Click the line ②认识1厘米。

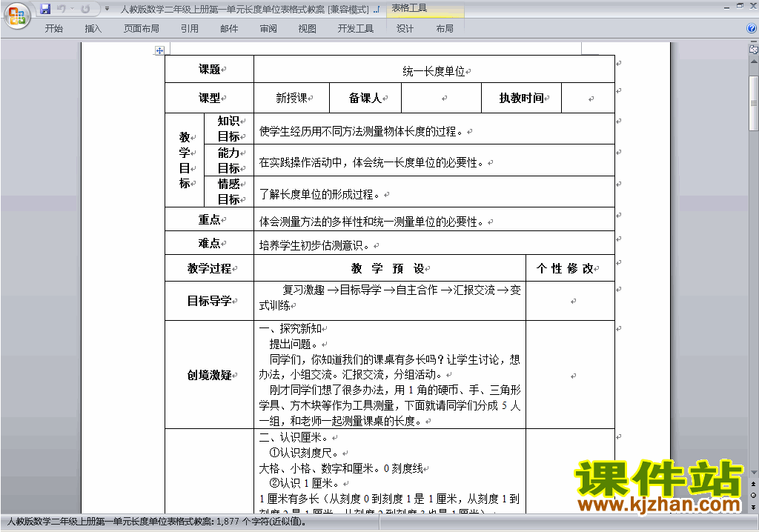click(304, 484)
